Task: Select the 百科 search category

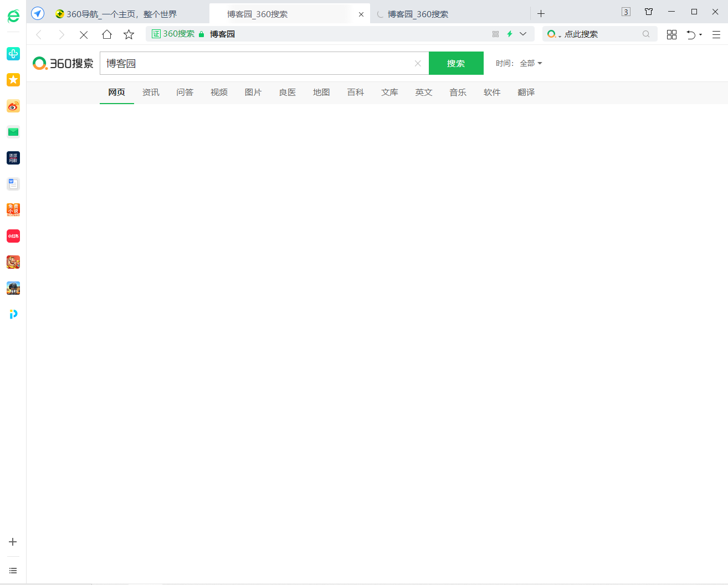Action: point(356,93)
